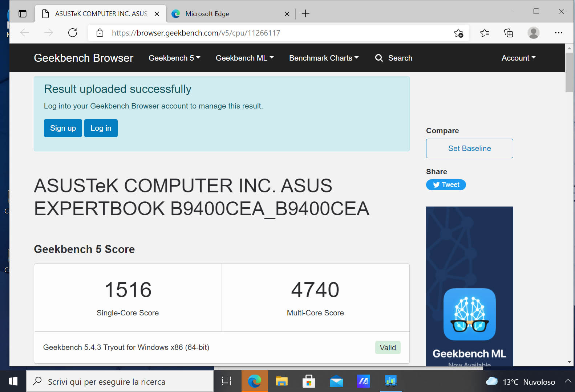Image resolution: width=575 pixels, height=392 pixels.
Task: Click the scrollbar down arrow
Action: (569, 362)
